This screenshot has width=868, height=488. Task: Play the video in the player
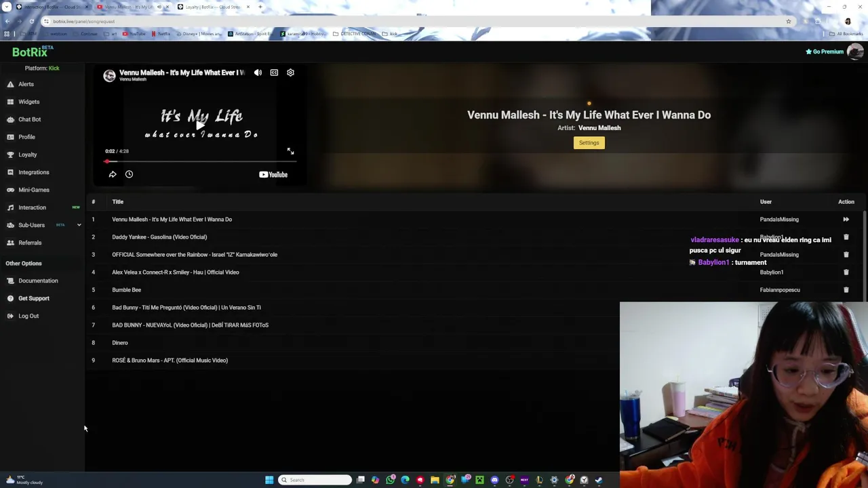tap(200, 125)
